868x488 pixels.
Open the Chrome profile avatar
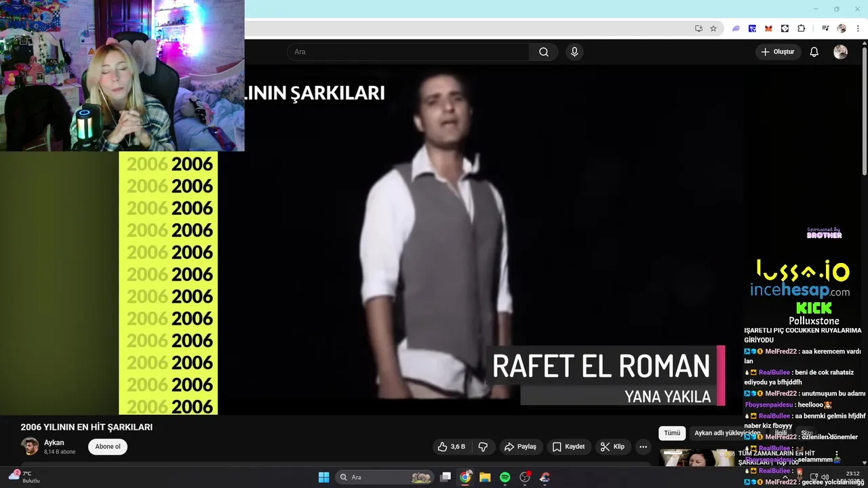click(842, 28)
